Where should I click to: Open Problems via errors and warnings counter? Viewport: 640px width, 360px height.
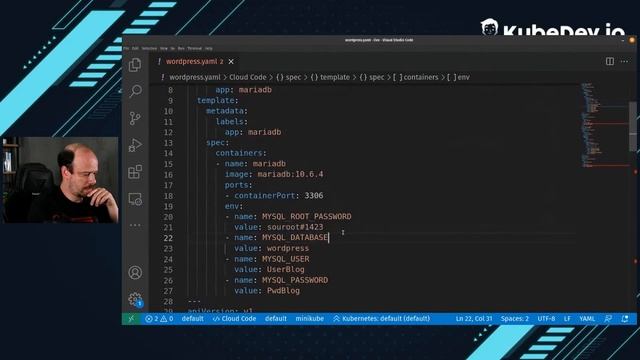(x=159, y=319)
